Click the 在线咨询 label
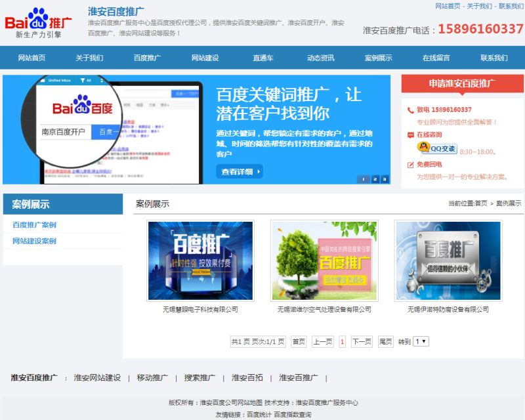Viewport: 525px width, 420px height. click(x=429, y=135)
